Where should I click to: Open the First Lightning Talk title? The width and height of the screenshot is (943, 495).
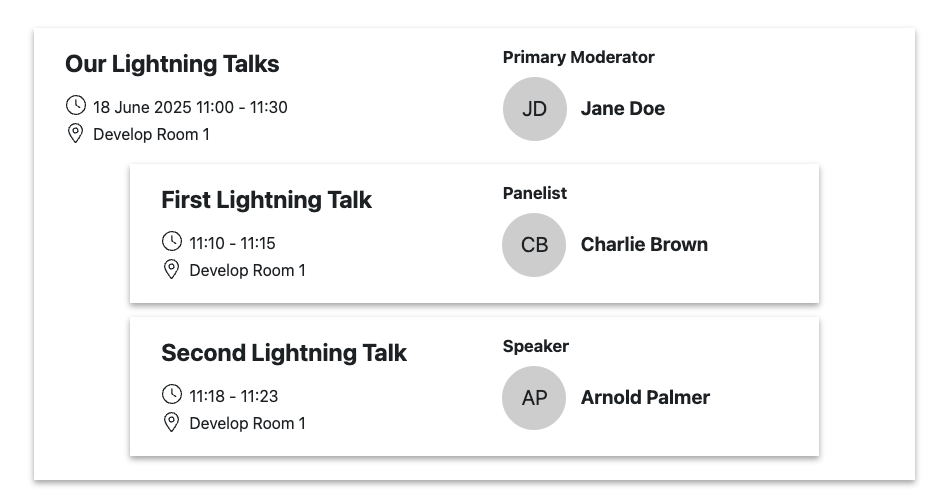266,200
